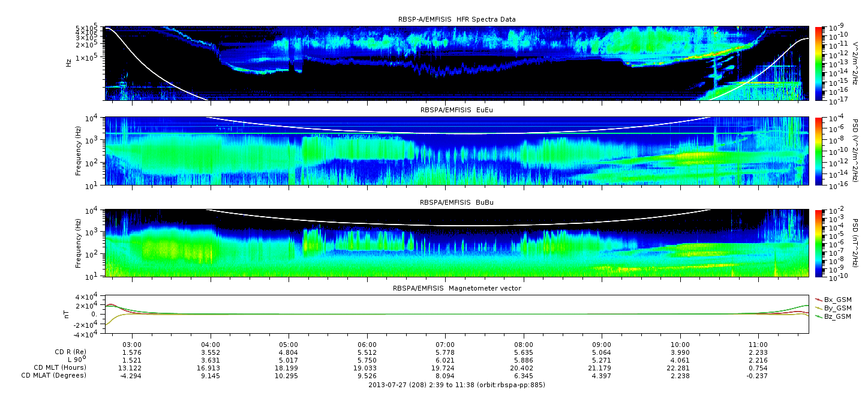The image size is (868, 395).
Task: Click the 03:00 time axis label
Action: pos(132,345)
